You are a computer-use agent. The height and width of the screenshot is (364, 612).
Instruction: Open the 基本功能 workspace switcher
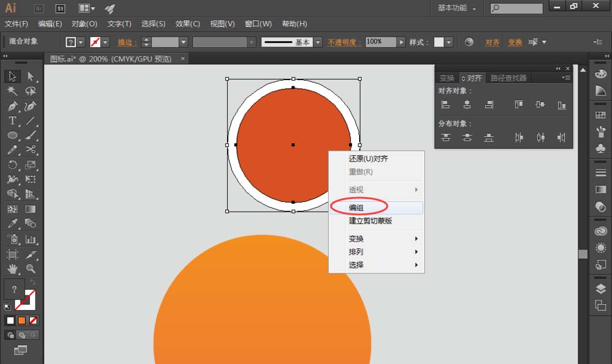pos(457,8)
